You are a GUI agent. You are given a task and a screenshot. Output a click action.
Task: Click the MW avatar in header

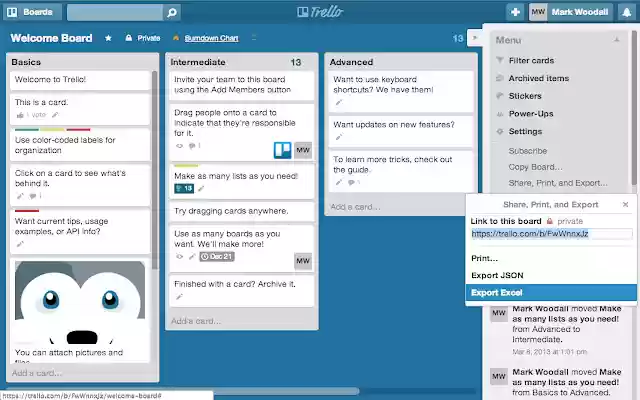point(538,12)
